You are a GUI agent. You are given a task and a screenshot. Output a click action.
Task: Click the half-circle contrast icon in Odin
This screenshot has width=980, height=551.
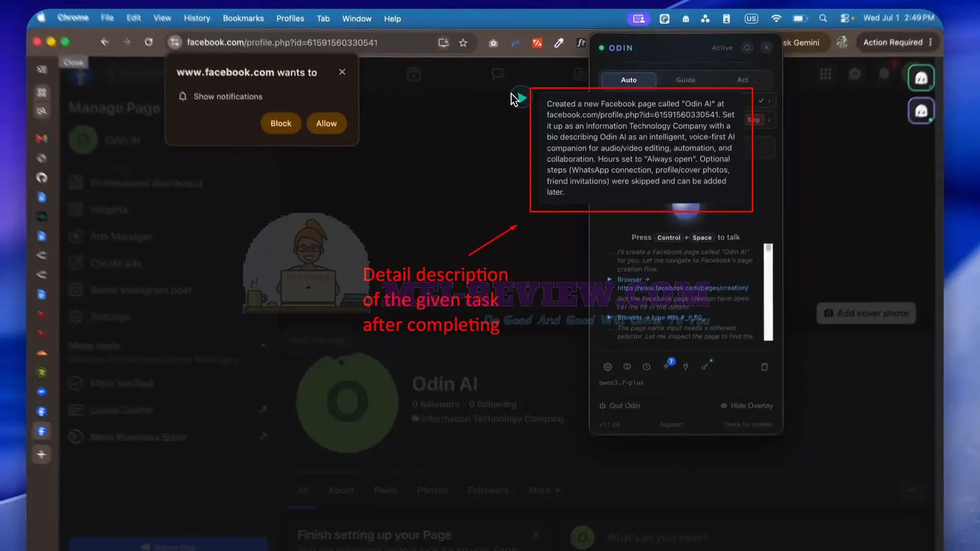[627, 367]
